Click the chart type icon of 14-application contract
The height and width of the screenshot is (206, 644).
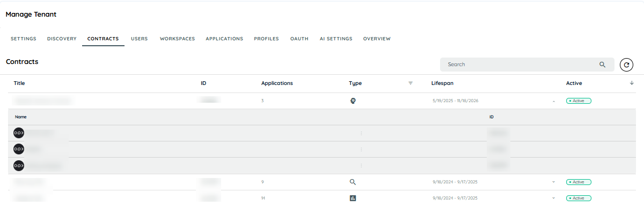click(x=353, y=198)
